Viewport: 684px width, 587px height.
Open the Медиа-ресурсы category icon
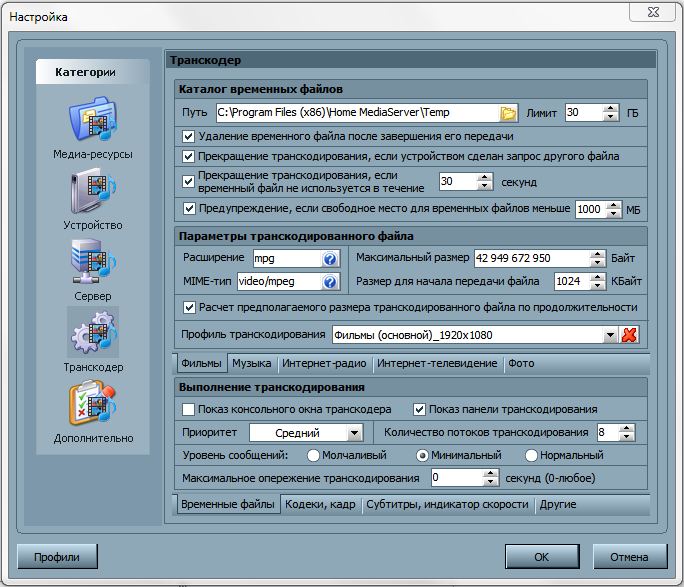[x=92, y=119]
